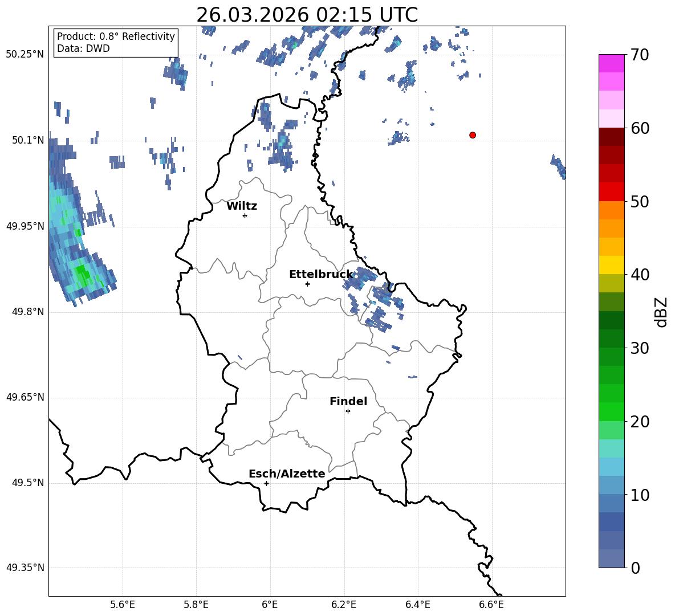Click the Wiltz cross marker
The width and height of the screenshot is (675, 616).
(x=245, y=215)
